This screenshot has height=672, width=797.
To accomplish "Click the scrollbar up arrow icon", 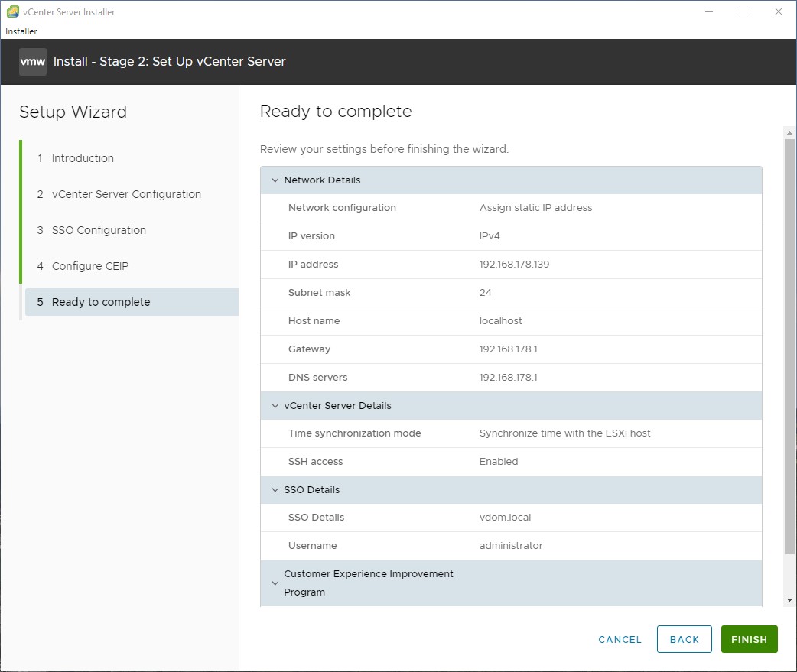I will tap(789, 131).
